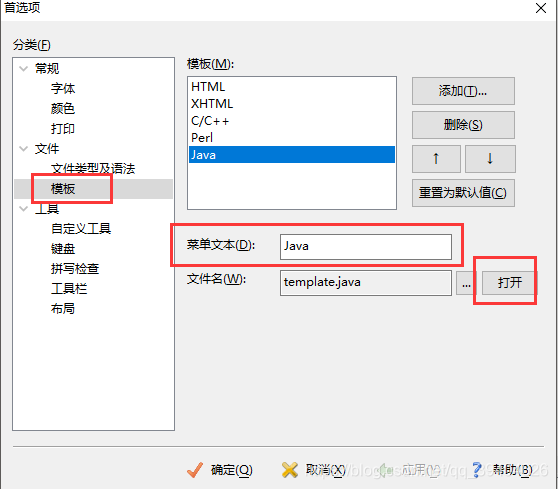Click 重置为默认值(C) button
Screen dimensions: 558x489
pyautogui.click(x=463, y=193)
